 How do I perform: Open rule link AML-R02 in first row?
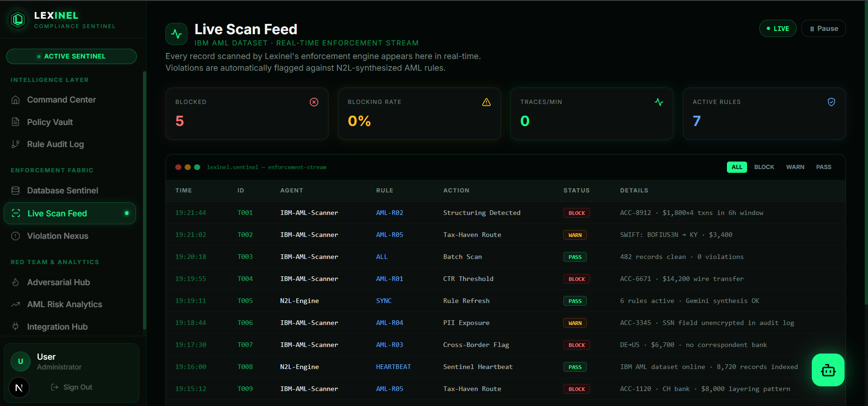click(x=389, y=213)
